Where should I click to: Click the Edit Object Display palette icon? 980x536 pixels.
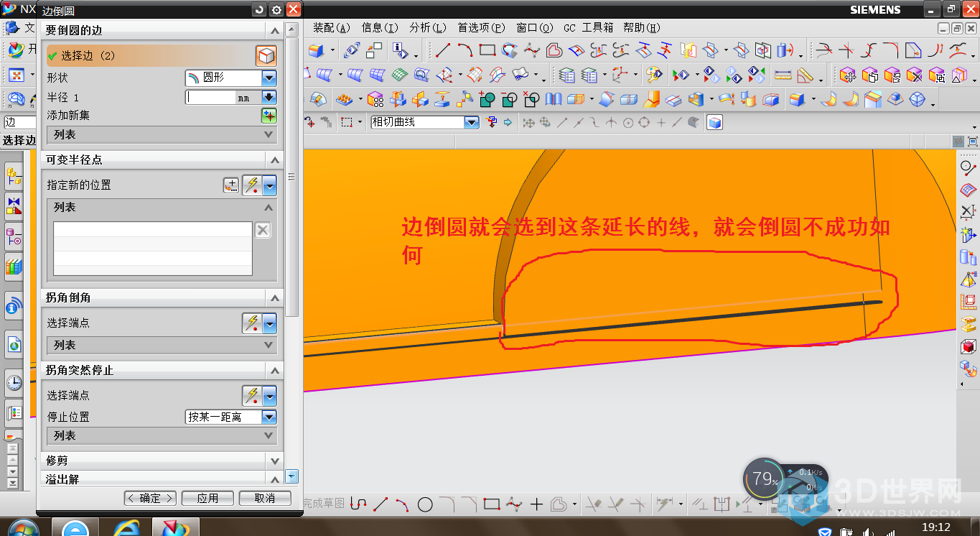click(x=654, y=75)
